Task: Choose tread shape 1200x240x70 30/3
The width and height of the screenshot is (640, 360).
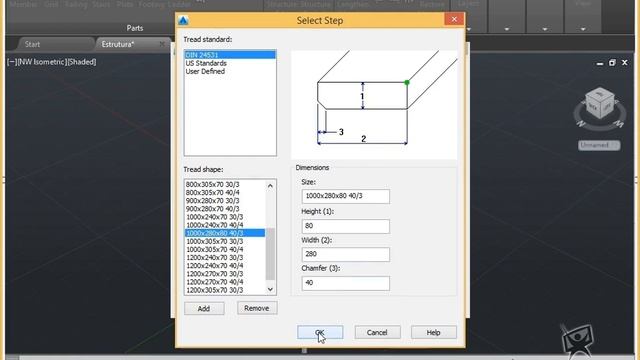Action: click(x=225, y=258)
